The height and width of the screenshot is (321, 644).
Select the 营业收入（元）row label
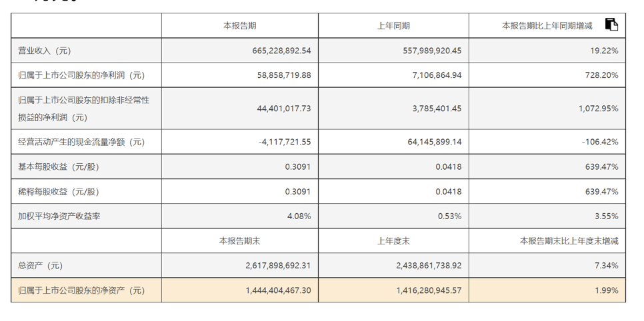(44, 51)
